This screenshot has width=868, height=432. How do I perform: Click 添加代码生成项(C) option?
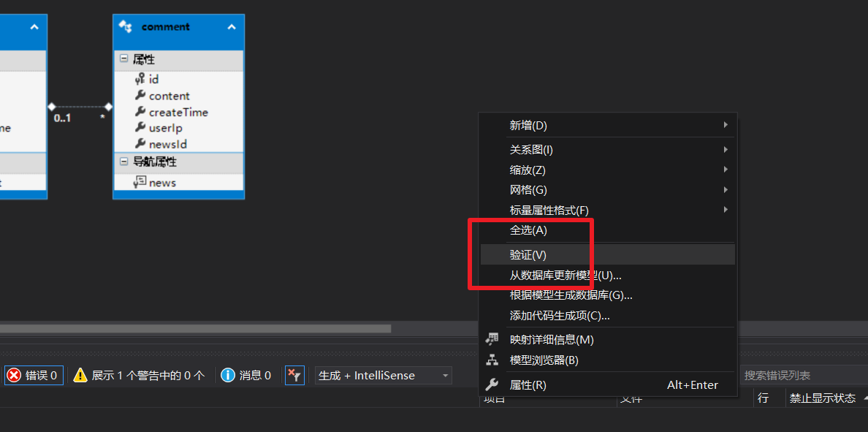559,316
